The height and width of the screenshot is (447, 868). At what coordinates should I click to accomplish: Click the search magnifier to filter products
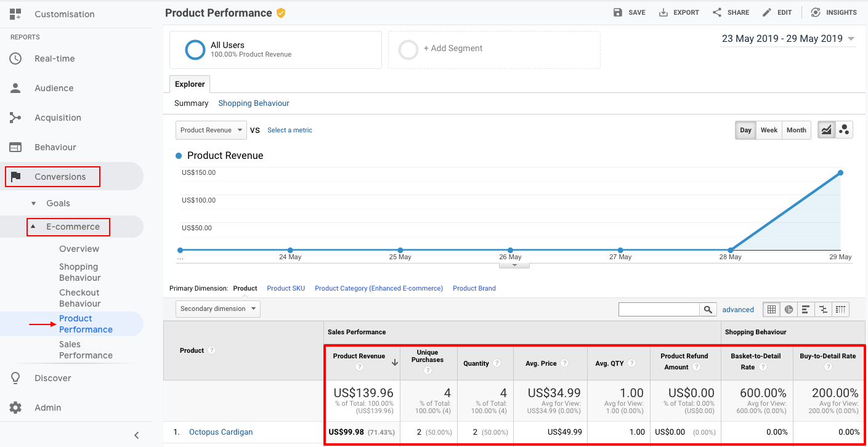pyautogui.click(x=708, y=309)
